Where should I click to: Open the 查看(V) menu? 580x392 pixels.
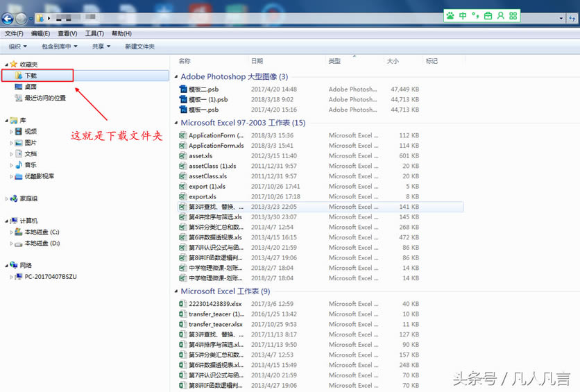coord(67,33)
